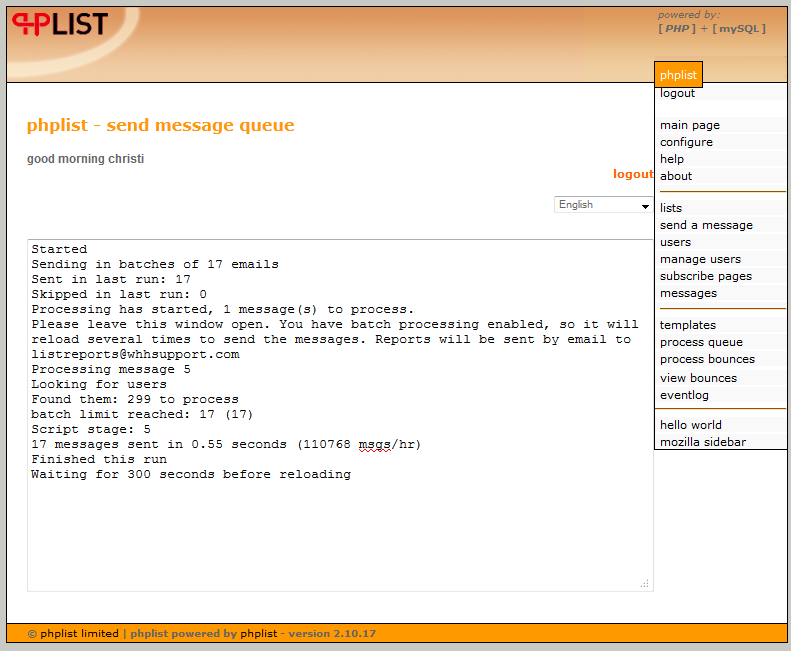Click logout in the sidebar menu
This screenshot has width=791, height=651.
pos(677,93)
